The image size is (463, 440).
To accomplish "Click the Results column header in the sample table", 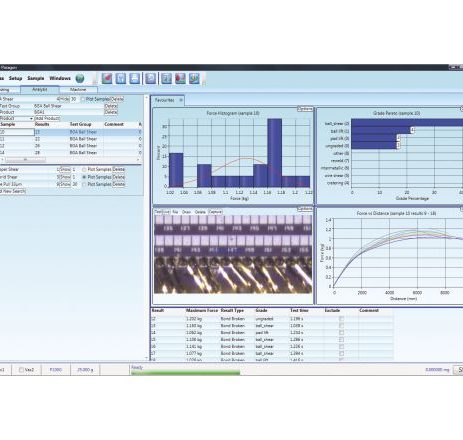I will tap(42, 124).
